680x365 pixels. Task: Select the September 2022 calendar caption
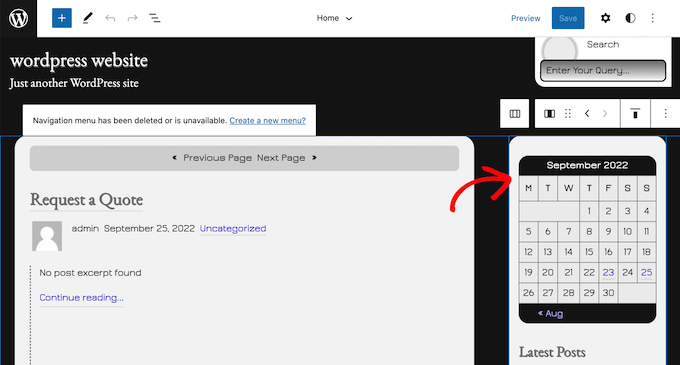[587, 165]
